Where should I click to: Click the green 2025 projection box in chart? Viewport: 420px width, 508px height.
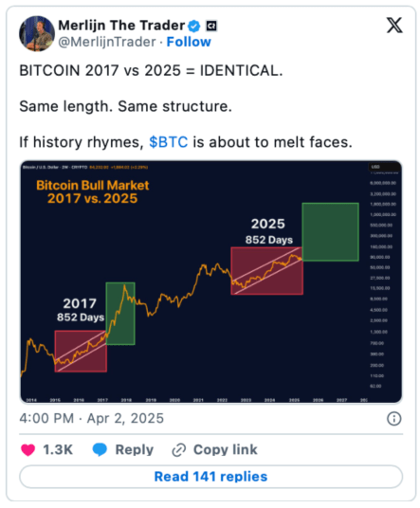tap(330, 231)
